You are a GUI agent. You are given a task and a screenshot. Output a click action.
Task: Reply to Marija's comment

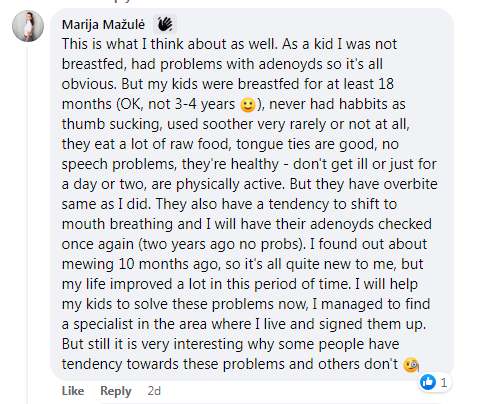coord(116,391)
